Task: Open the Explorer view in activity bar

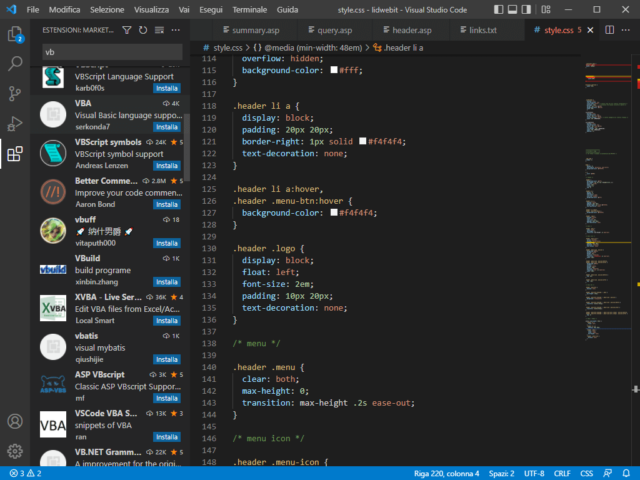Action: (15, 34)
